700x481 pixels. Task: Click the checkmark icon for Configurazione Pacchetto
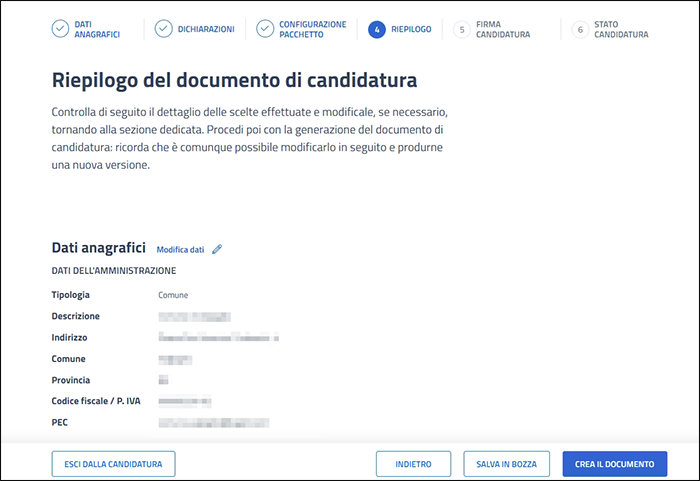point(264,29)
